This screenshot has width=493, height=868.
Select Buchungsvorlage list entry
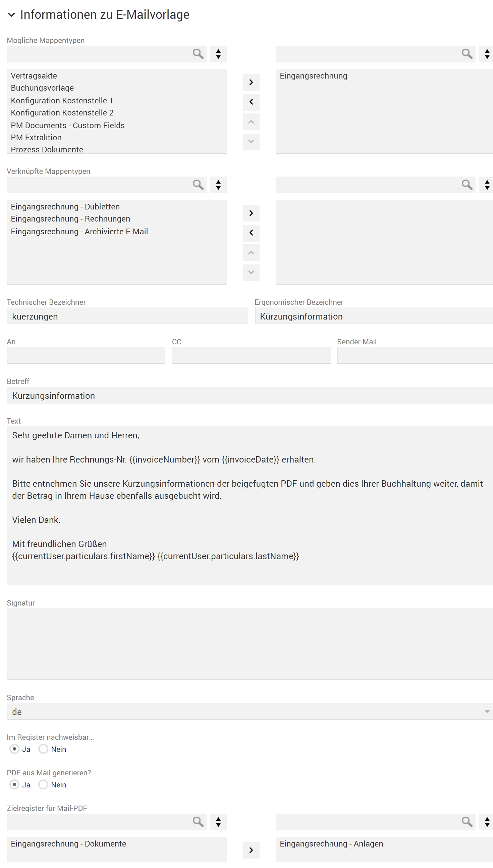coord(116,88)
